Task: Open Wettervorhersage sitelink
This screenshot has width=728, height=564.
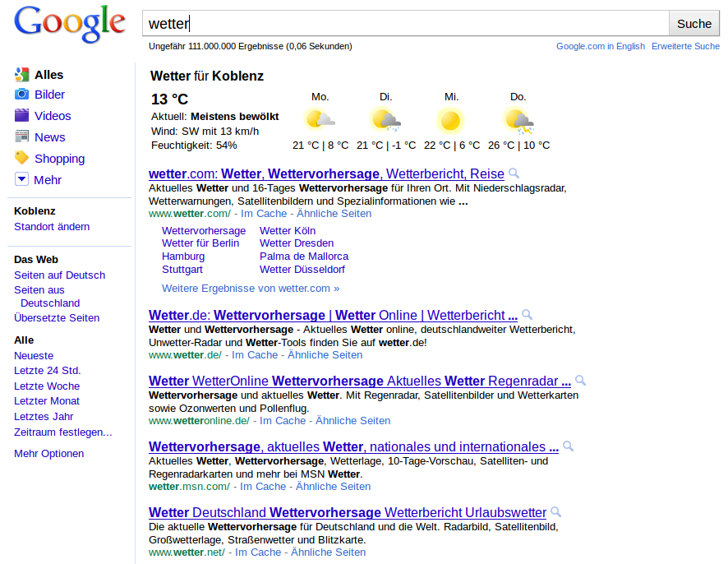Action: click(204, 231)
